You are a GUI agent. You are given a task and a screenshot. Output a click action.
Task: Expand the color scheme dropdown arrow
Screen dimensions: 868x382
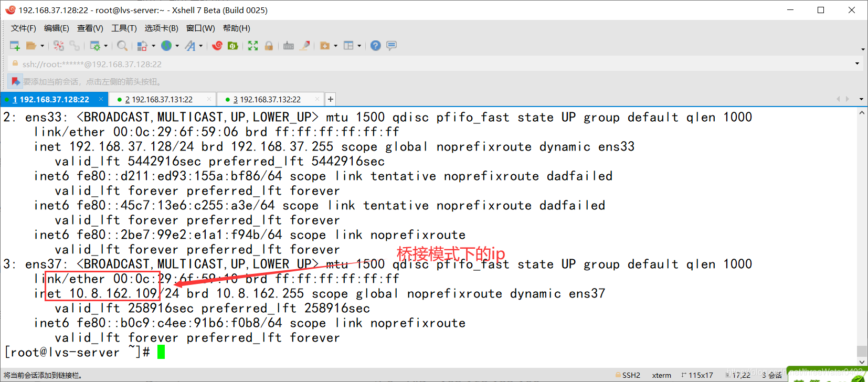(x=153, y=46)
